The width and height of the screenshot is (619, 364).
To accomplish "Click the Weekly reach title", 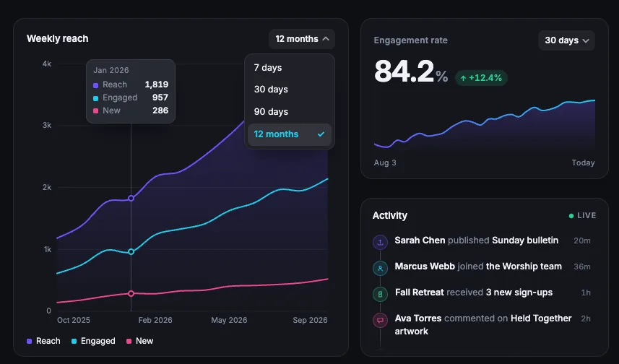I will pos(58,39).
